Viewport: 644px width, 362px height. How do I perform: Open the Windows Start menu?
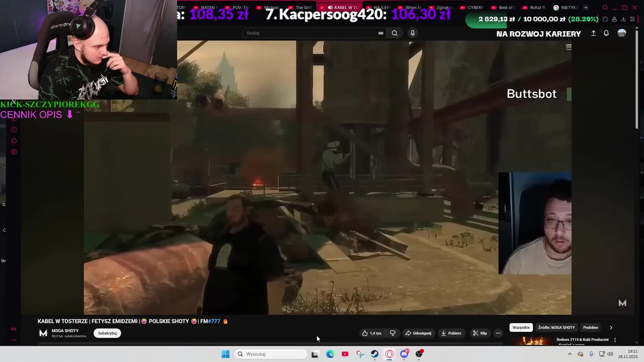tap(225, 354)
